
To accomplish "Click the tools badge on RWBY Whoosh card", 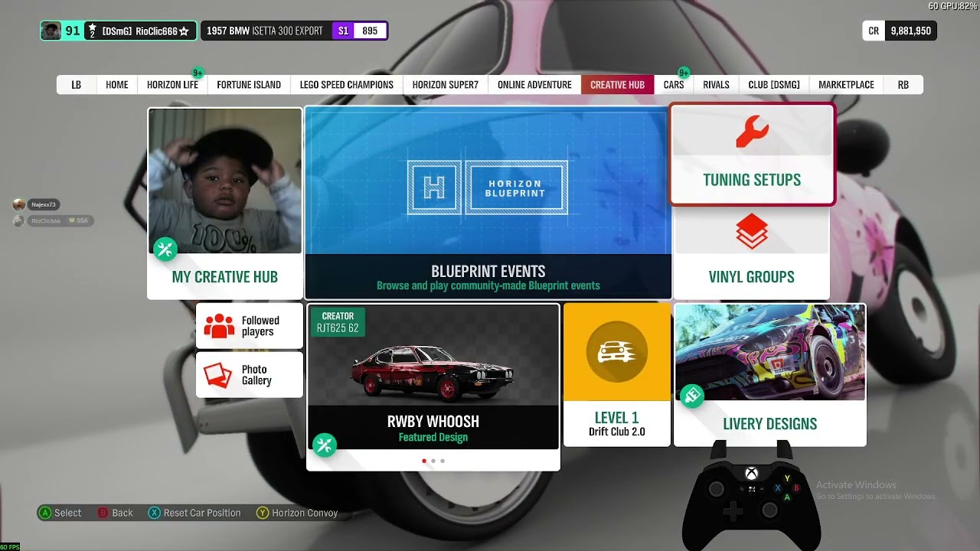I will click(325, 445).
